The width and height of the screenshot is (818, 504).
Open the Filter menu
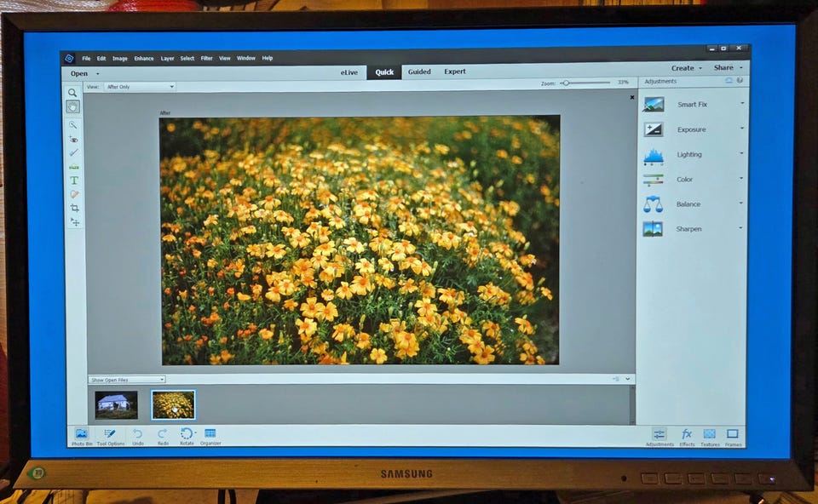[206, 59]
